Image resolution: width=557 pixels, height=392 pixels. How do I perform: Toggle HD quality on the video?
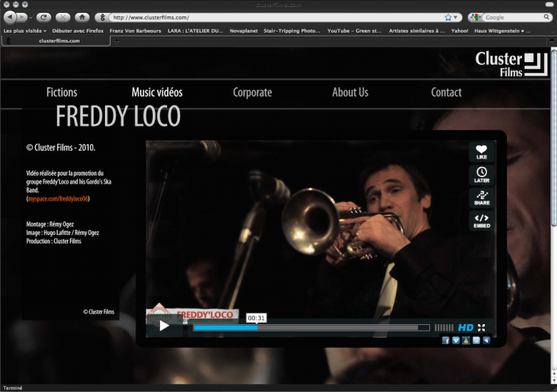click(466, 327)
